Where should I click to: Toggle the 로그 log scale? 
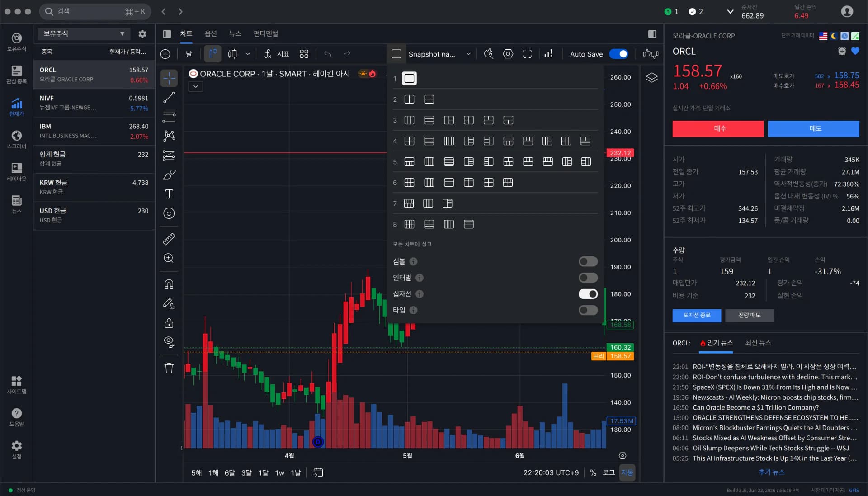coord(609,472)
